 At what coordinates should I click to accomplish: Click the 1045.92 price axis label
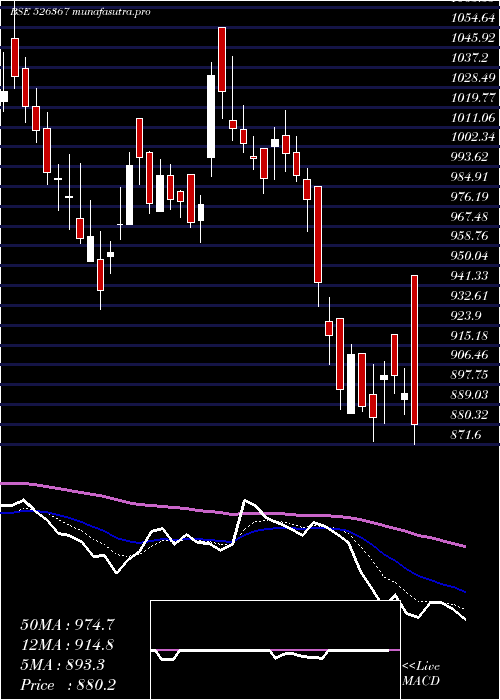tap(473, 38)
